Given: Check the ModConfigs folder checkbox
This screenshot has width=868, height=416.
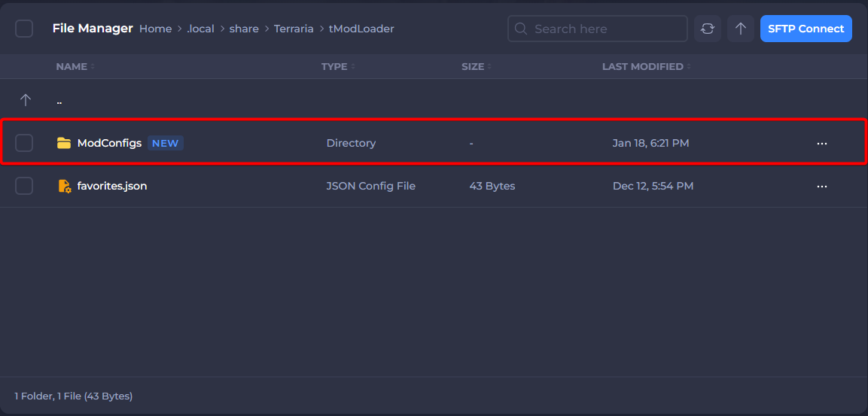Looking at the screenshot, I should (x=24, y=143).
